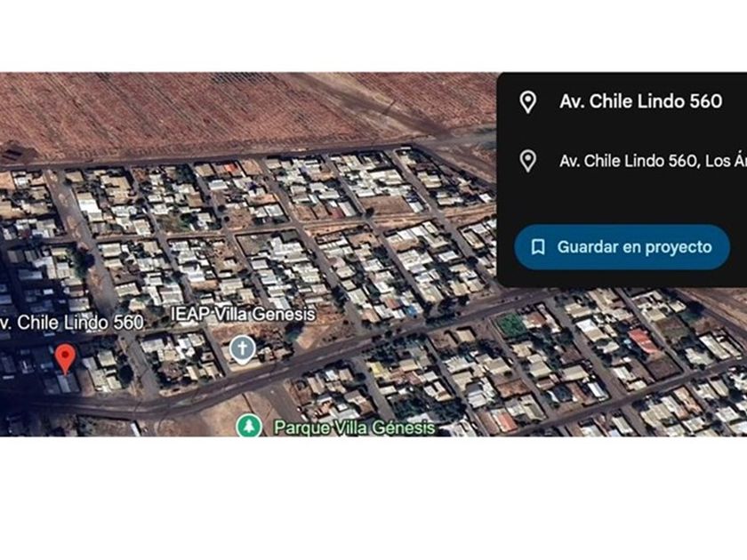Click the red location pin marker
Screen dimensions: 747x560
(x=65, y=358)
